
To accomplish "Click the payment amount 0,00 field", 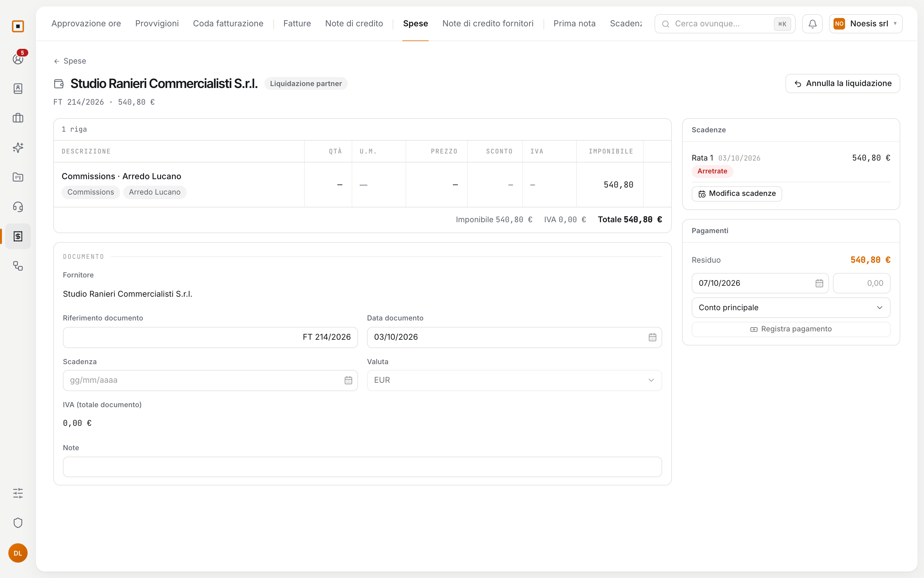I will tap(861, 283).
